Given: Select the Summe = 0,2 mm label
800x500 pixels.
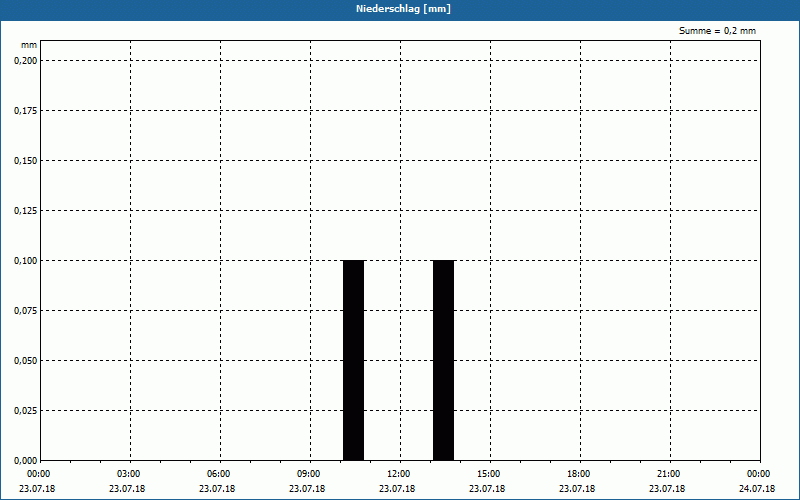Looking at the screenshot, I should coord(717,31).
